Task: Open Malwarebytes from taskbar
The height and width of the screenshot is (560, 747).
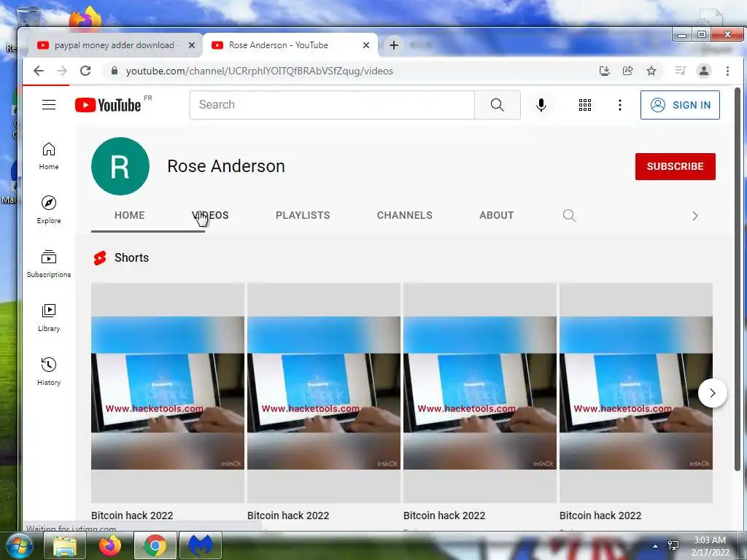Action: (200, 545)
